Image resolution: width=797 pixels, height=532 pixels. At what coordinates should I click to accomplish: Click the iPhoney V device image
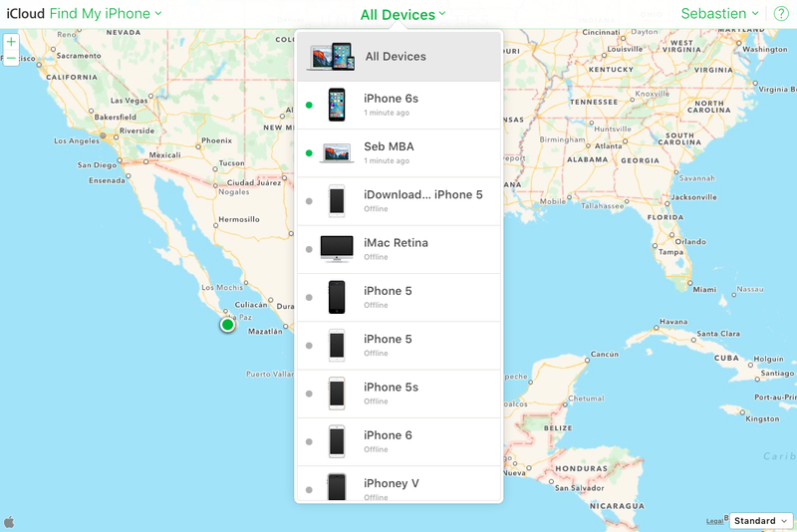coord(337,487)
